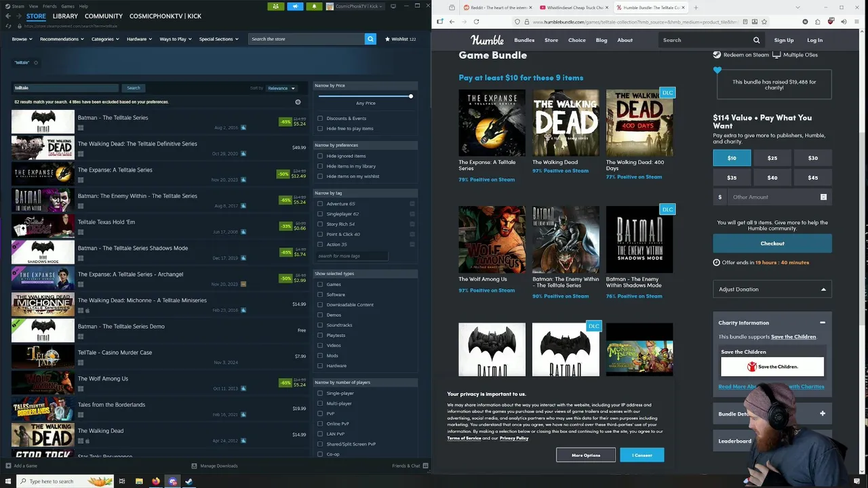Open Sort by Relevance dropdown
This screenshot has height=488, width=868.
(281, 88)
